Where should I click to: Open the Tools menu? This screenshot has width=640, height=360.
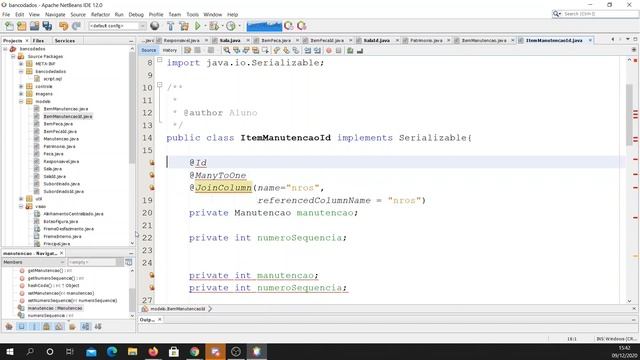pyautogui.click(x=193, y=14)
